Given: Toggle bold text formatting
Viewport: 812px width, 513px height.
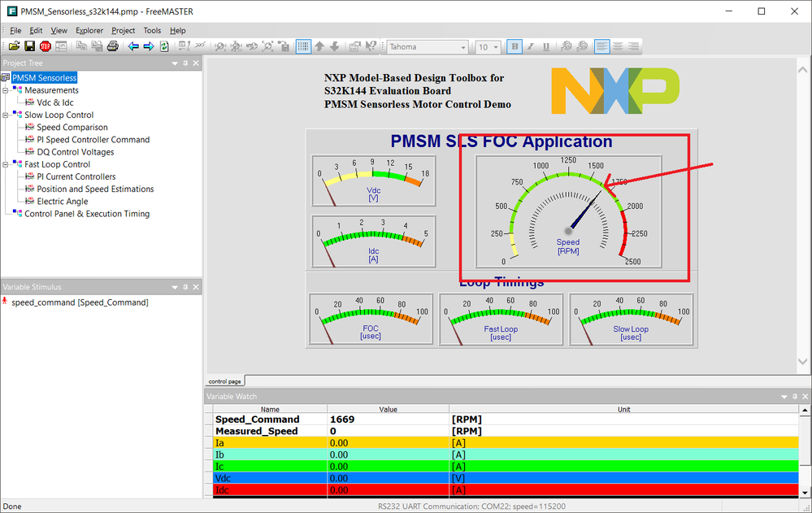Looking at the screenshot, I should coord(515,46).
